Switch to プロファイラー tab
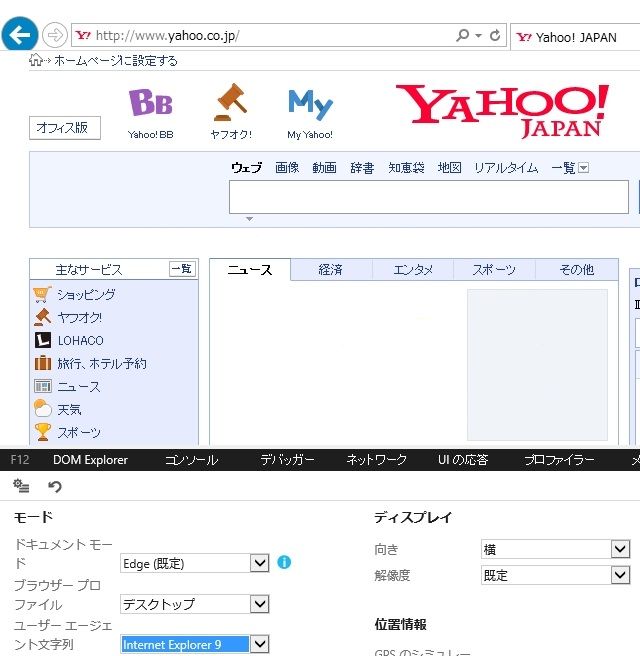640x656 pixels. [559, 460]
